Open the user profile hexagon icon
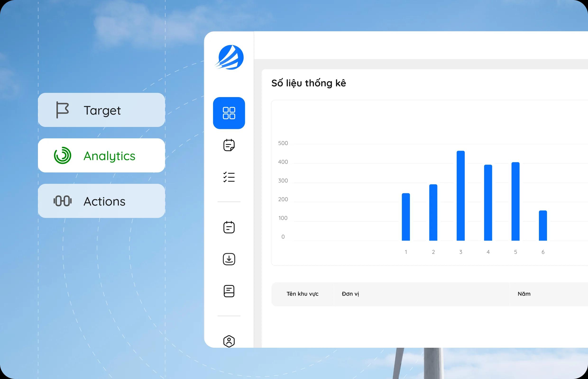 [x=229, y=341]
